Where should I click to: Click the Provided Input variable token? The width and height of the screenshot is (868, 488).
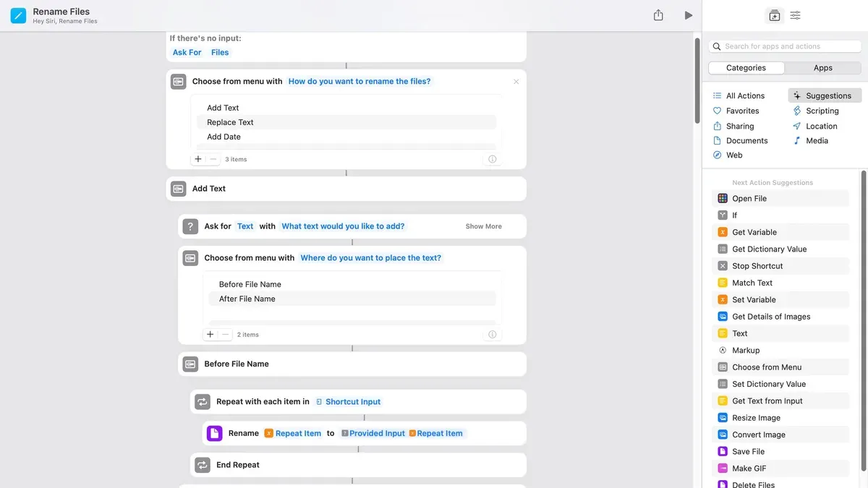[373, 434]
